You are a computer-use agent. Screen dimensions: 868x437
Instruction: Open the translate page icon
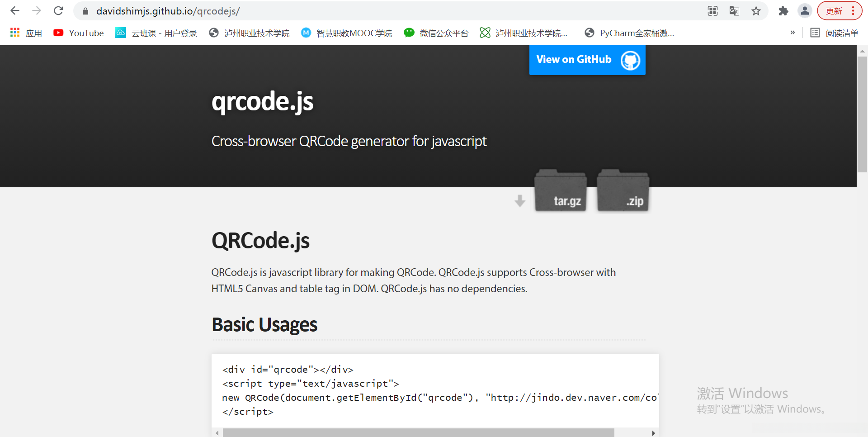pyautogui.click(x=734, y=11)
